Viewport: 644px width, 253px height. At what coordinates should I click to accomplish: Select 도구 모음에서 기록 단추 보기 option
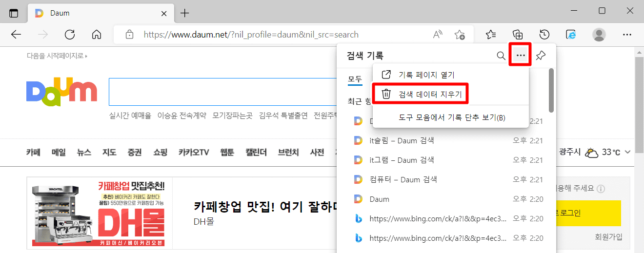[451, 117]
